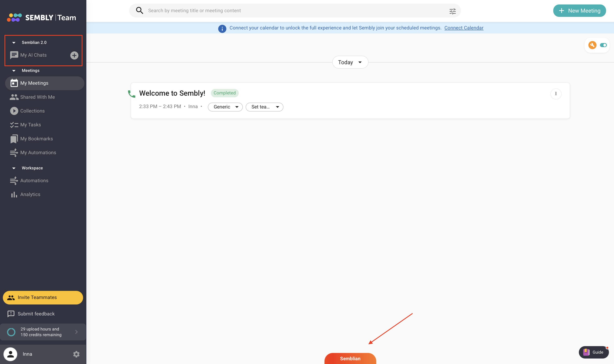Viewport: 614px width, 364px height.
Task: Open the Today date selector dropdown
Action: pos(350,62)
